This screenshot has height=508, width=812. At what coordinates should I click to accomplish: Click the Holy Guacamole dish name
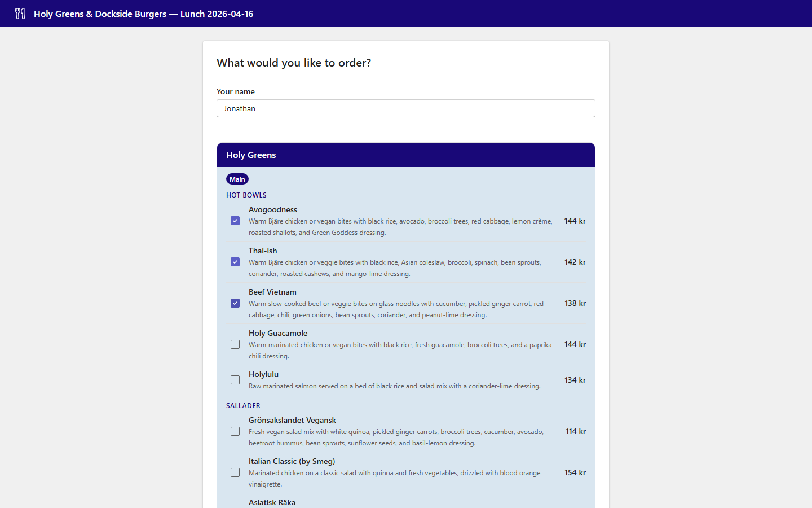tap(278, 333)
